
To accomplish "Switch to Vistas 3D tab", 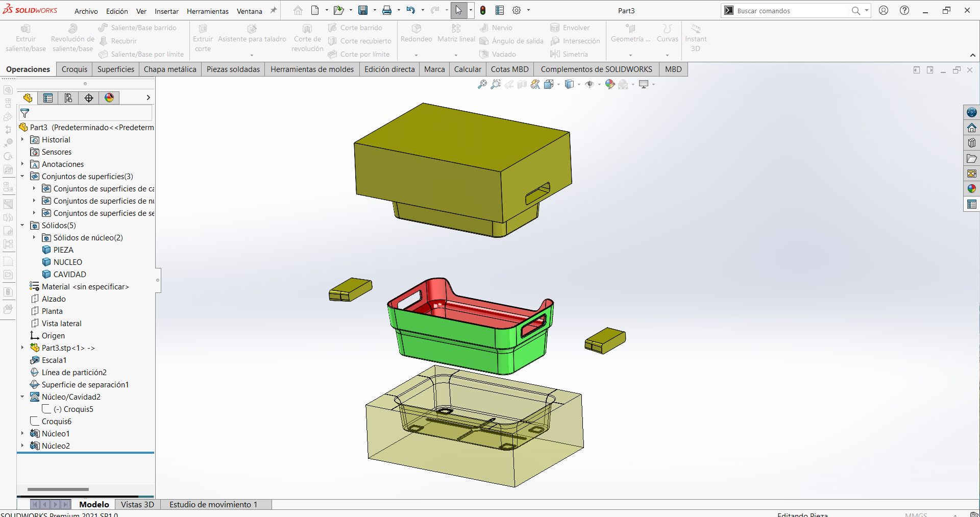I will (137, 504).
